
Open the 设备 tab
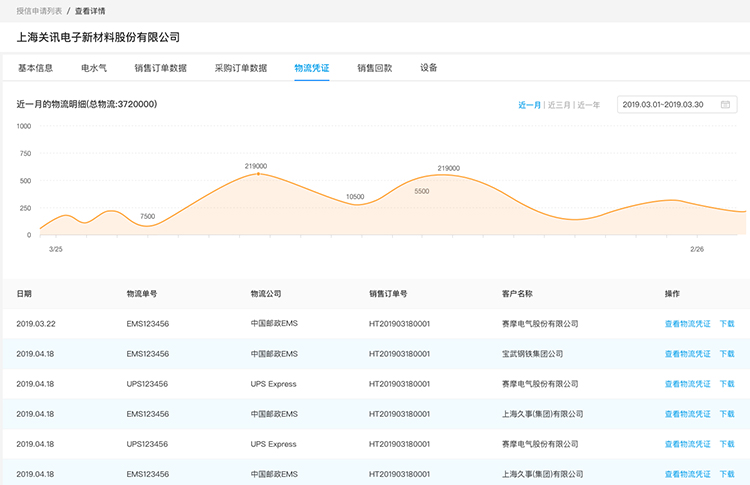429,68
